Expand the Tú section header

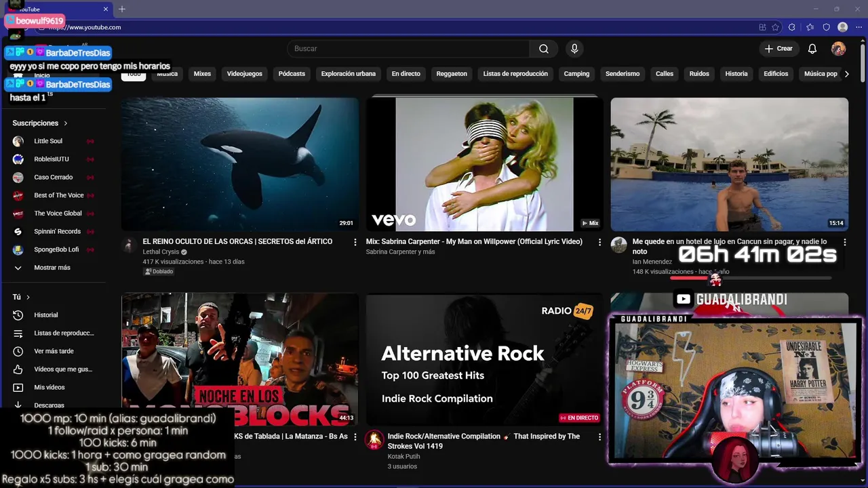click(x=21, y=297)
